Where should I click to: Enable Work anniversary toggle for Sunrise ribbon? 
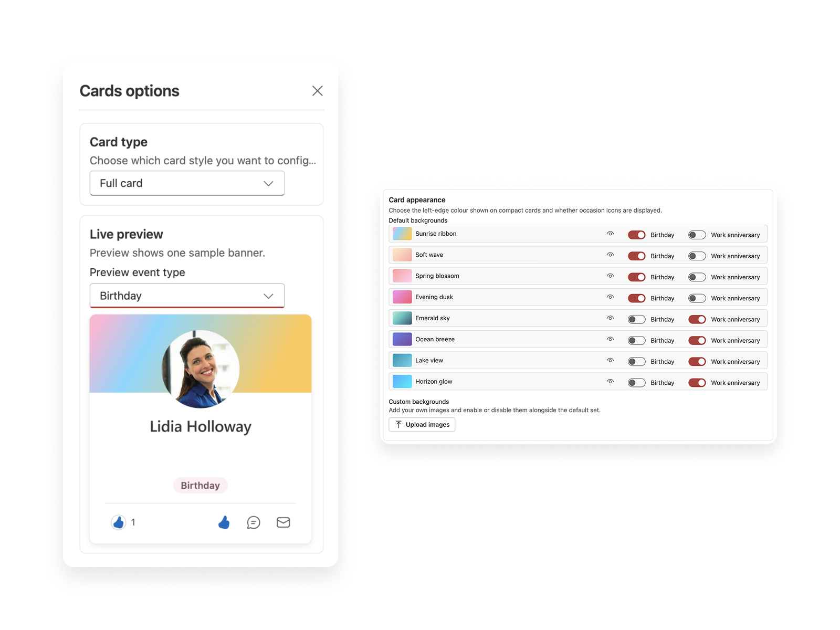(x=697, y=235)
